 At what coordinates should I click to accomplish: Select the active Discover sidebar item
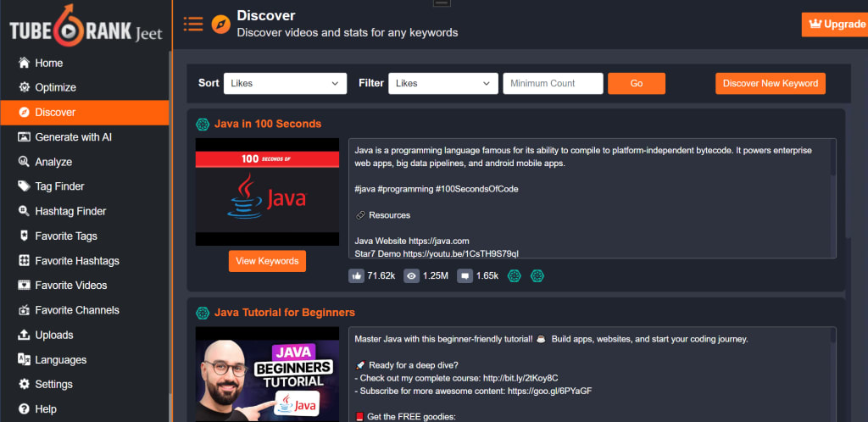pos(84,112)
